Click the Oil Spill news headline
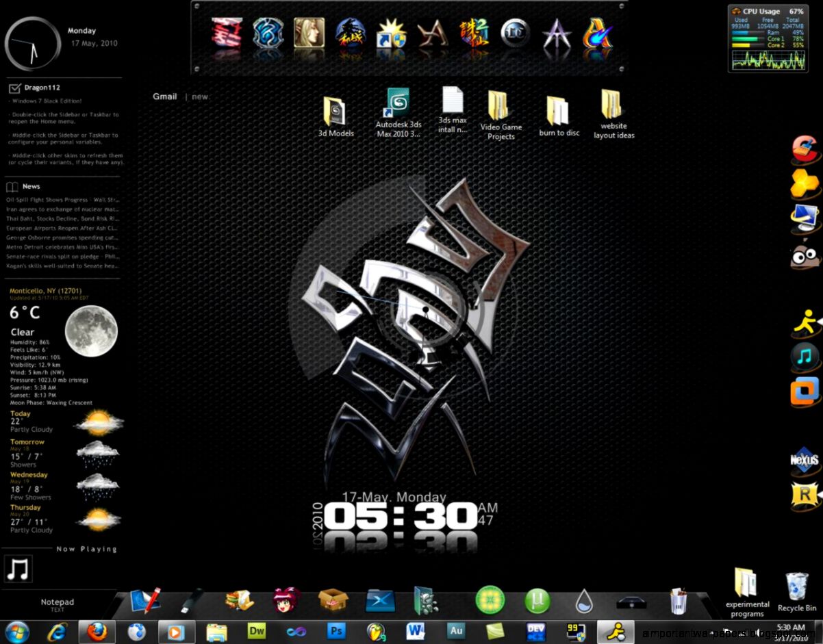The image size is (823, 644). [x=62, y=198]
